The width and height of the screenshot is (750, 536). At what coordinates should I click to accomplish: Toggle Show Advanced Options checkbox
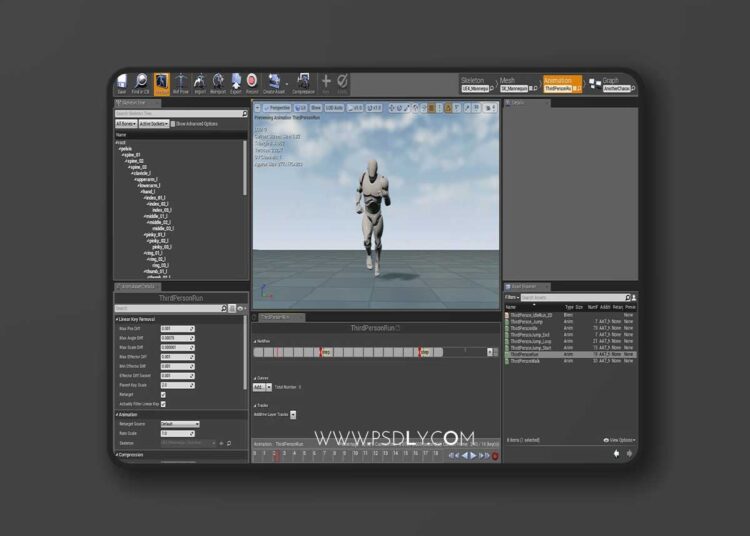(x=173, y=124)
